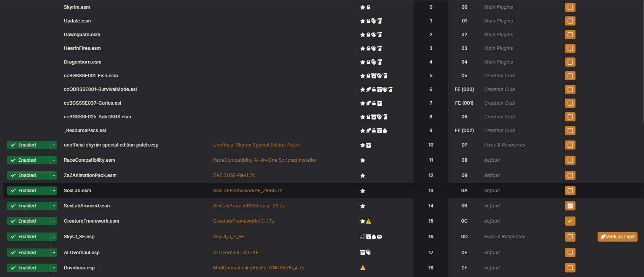This screenshot has height=277, width=644.
Task: Uncheck the checkbox for SexLabAroused.esm
Action: coord(570,206)
